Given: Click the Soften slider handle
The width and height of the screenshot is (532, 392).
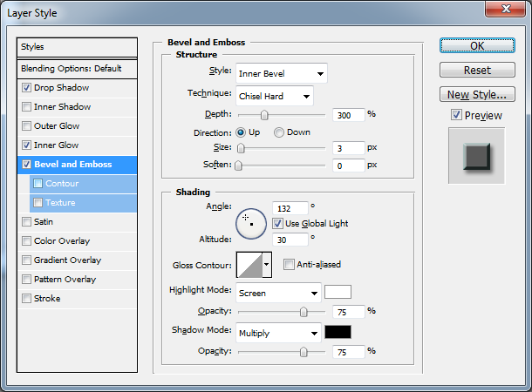Looking at the screenshot, I should [238, 166].
